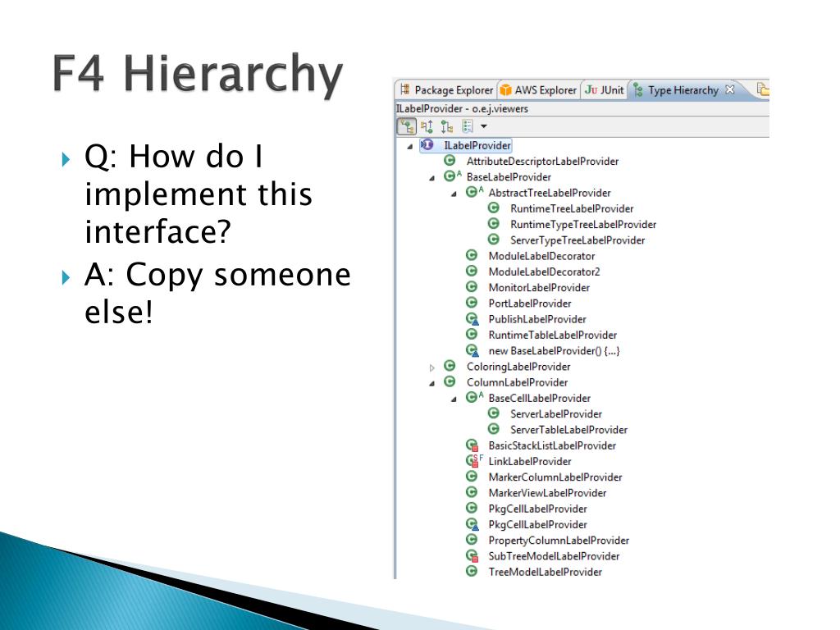Image resolution: width=840 pixels, height=630 pixels.
Task: Open the toolbar dropdown arrow menu
Action: click(484, 126)
